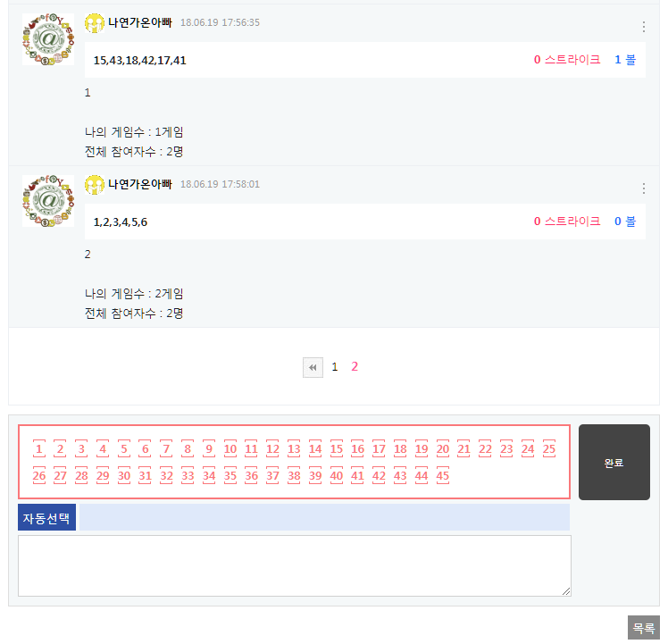668x644 pixels.
Task: Toggle number 33 in the number picker
Action: [188, 476]
